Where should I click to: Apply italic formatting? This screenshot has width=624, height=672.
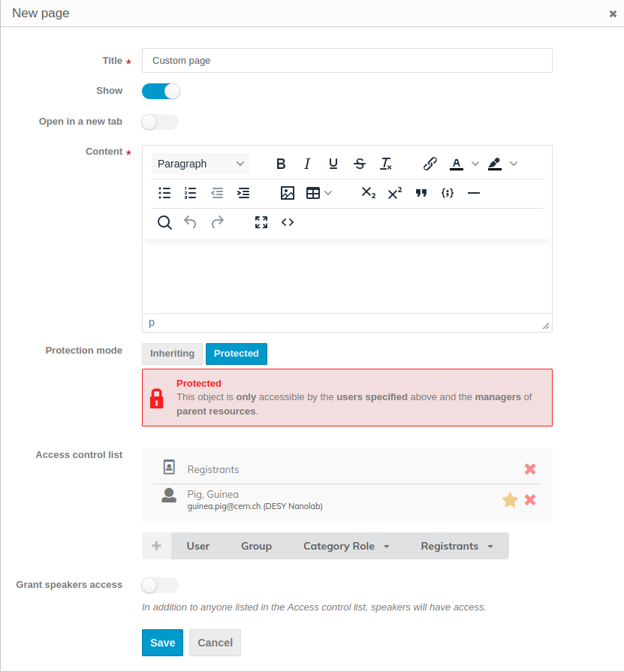coord(307,164)
